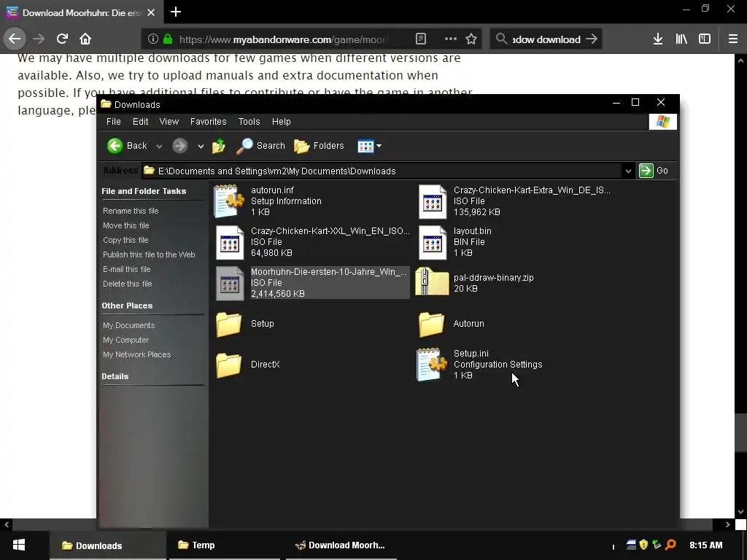
Task: Open Firefox library icon
Action: pyautogui.click(x=681, y=39)
